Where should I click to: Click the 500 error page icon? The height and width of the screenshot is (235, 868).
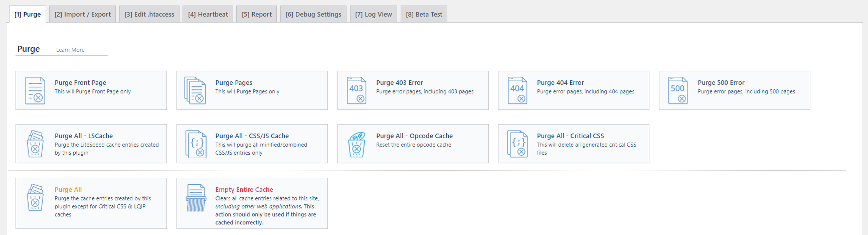pyautogui.click(x=678, y=90)
